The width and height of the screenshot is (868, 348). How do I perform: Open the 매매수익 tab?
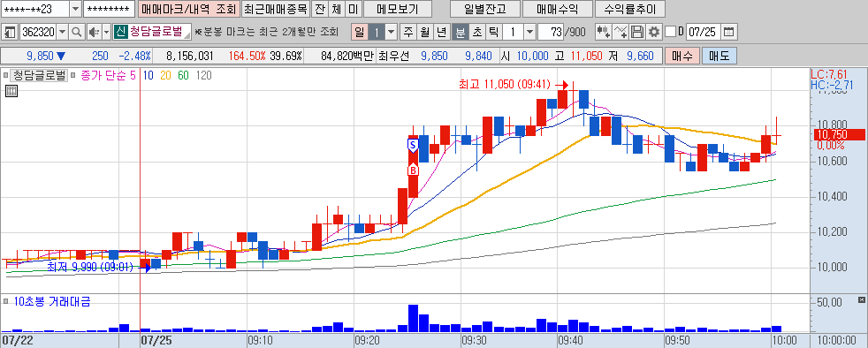[x=558, y=9]
